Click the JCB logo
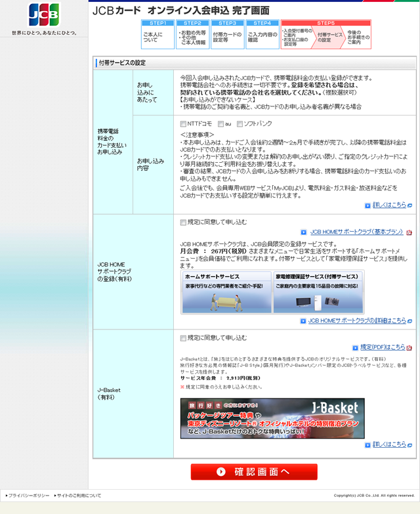 (x=44, y=14)
